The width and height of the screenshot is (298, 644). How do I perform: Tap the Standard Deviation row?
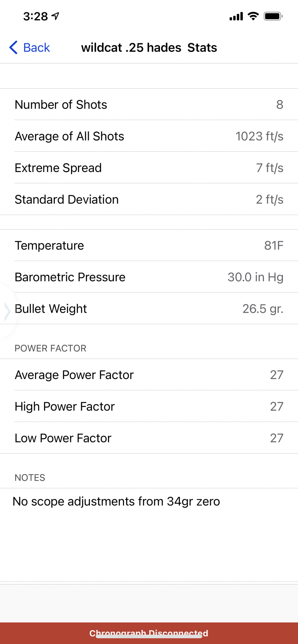149,199
